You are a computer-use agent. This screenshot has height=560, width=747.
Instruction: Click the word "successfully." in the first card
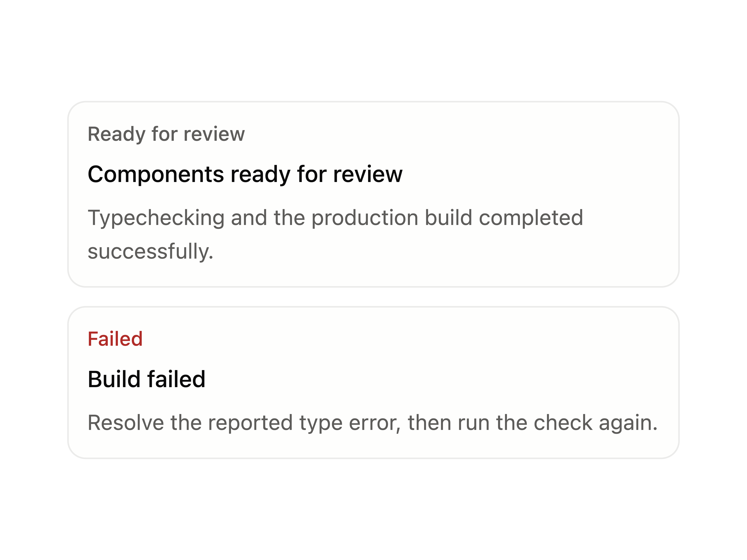(151, 251)
